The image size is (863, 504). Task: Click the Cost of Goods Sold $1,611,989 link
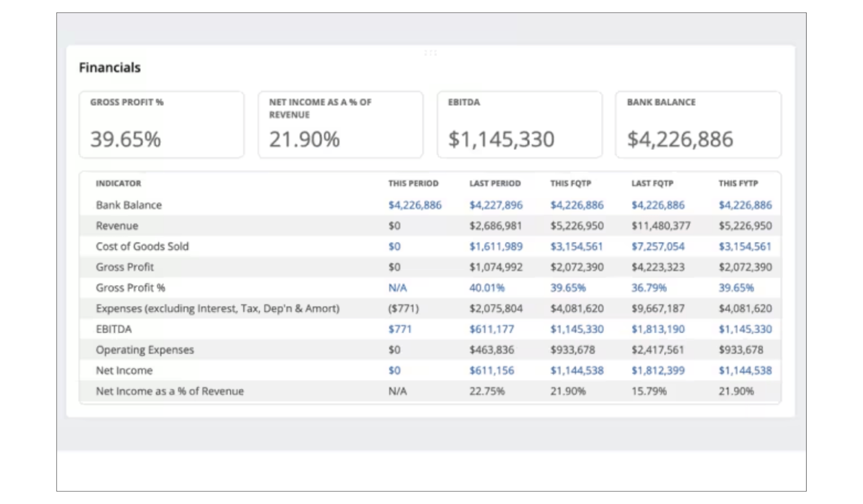click(x=496, y=246)
